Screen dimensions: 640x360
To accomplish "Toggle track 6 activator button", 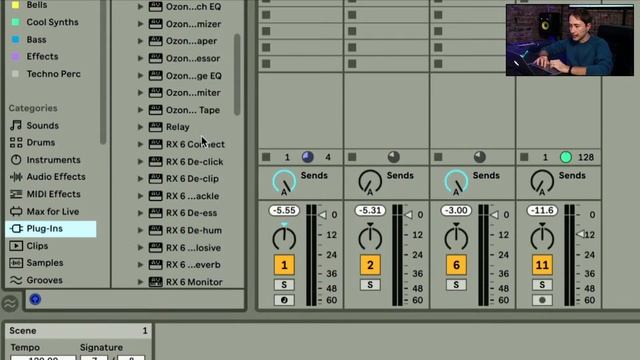I will coord(456,265).
